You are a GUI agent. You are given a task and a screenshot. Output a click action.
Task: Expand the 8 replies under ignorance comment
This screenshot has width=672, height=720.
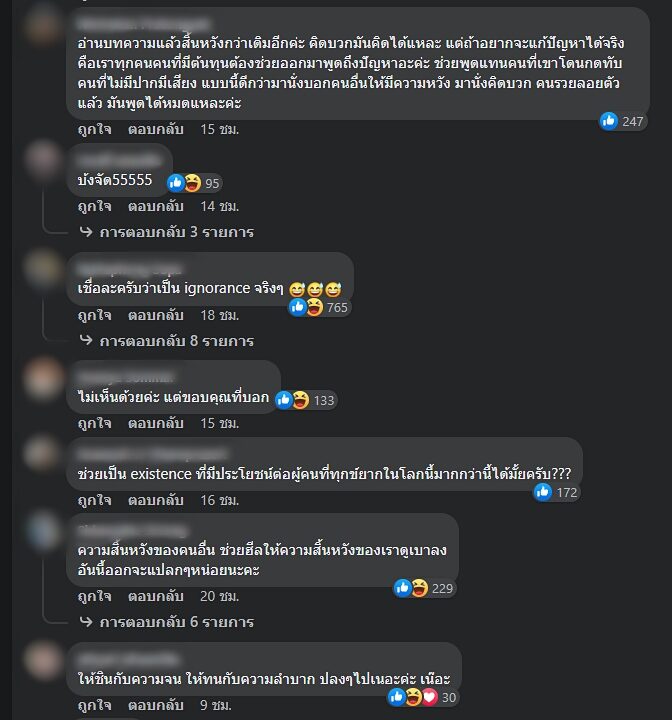(x=176, y=341)
